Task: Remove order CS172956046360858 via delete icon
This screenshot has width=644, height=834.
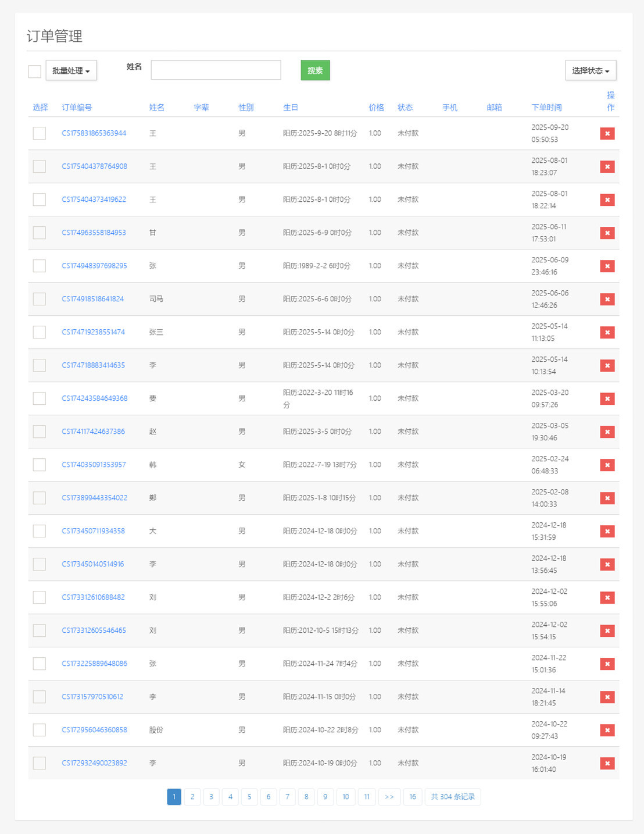Action: [x=607, y=730]
